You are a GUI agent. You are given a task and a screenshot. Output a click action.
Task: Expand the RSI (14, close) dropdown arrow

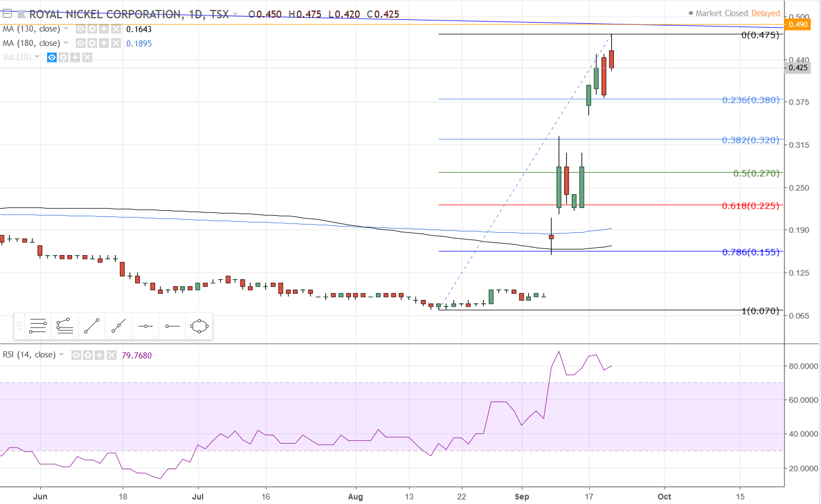pos(61,355)
